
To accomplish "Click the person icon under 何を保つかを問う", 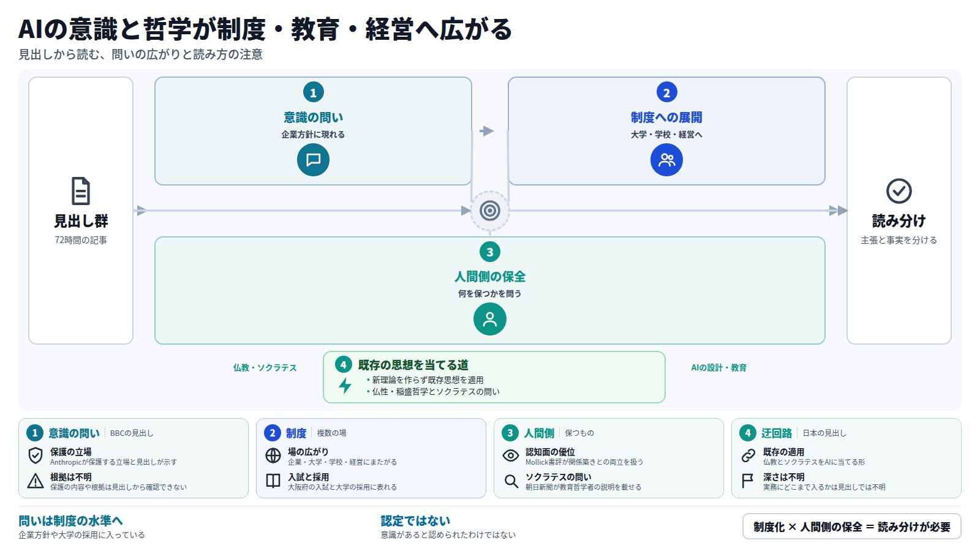I will pos(490,319).
